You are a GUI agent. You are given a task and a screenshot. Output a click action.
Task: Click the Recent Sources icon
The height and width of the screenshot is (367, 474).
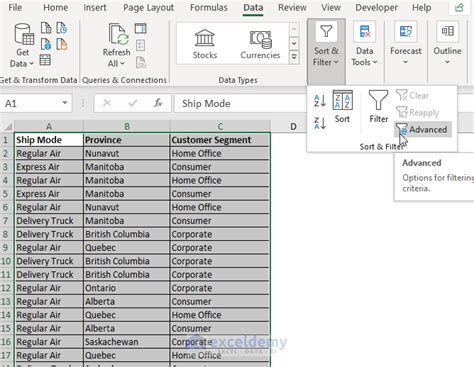coord(62,28)
